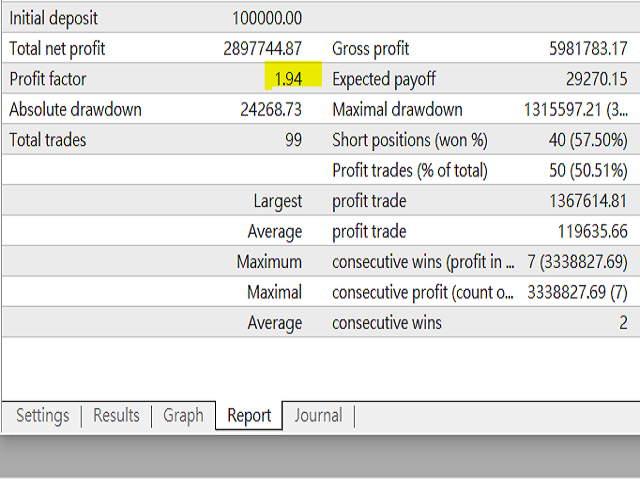Viewport: 640px width, 480px height.
Task: Click the Largest label
Action: coord(278,201)
